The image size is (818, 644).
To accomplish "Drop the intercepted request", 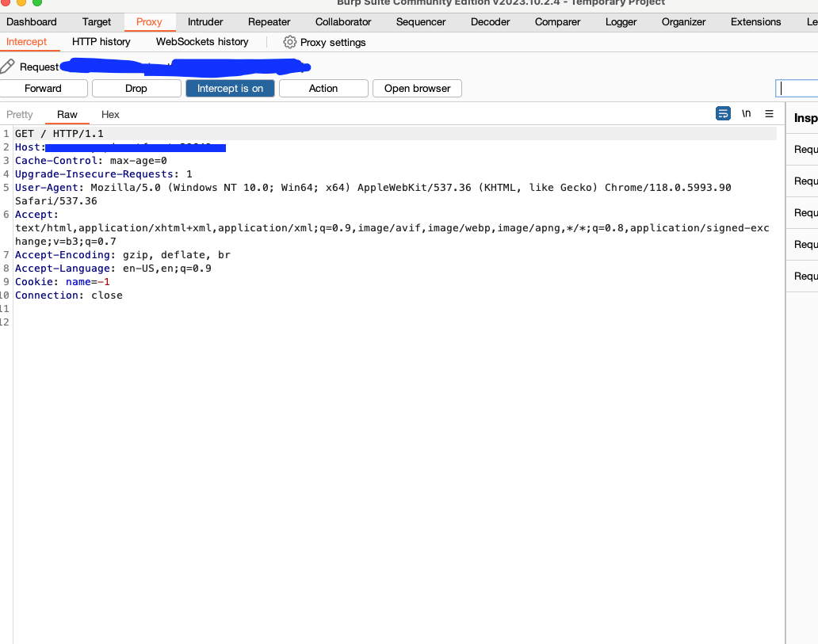I will coord(136,88).
